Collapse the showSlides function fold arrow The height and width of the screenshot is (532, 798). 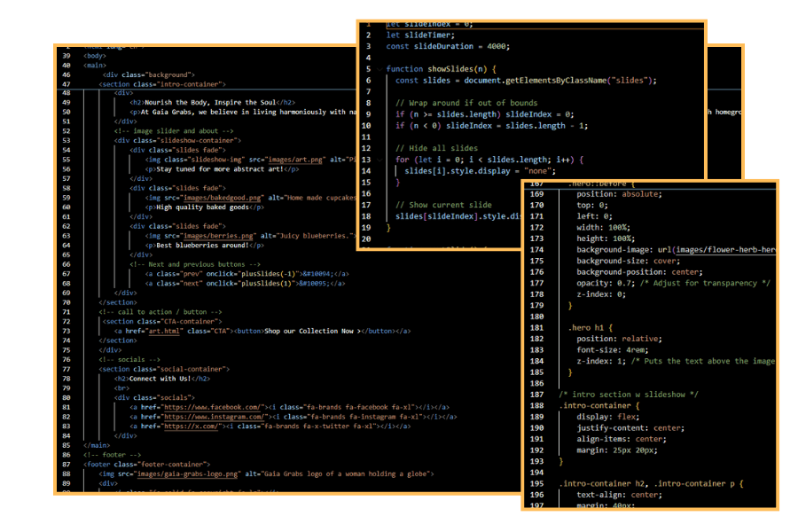380,69
